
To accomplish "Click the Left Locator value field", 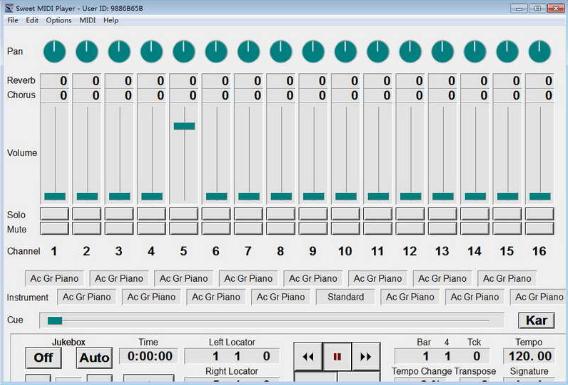I will point(232,356).
